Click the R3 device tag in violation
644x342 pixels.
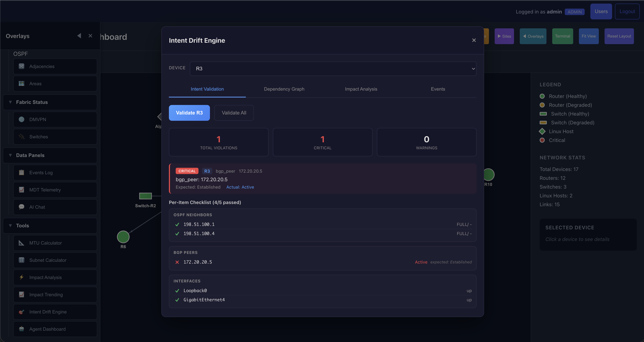coord(207,171)
